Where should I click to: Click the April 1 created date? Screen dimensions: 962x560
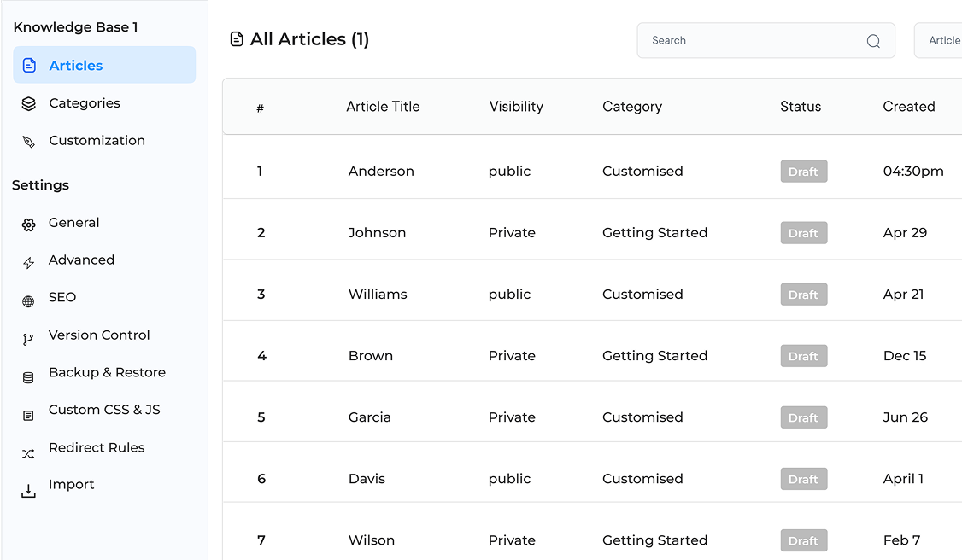tap(903, 479)
